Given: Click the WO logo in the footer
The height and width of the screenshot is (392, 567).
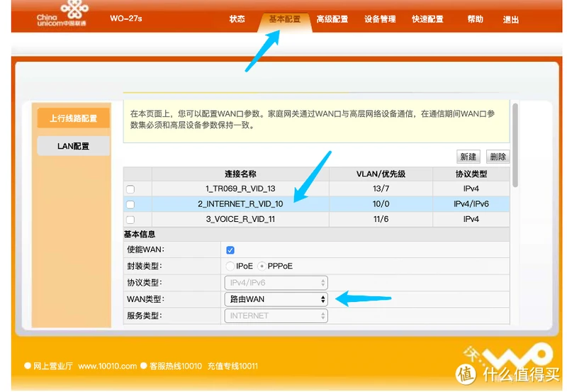Looking at the screenshot, I should point(509,356).
